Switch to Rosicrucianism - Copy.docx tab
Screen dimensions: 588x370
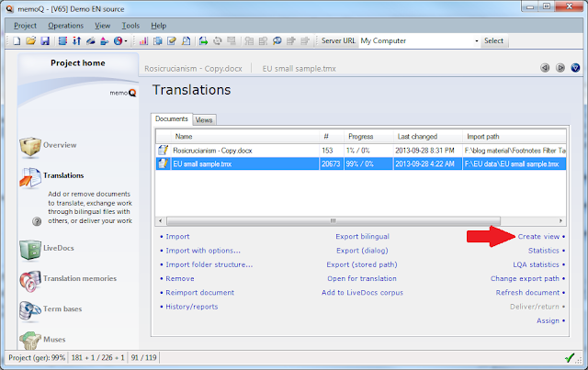pos(193,69)
